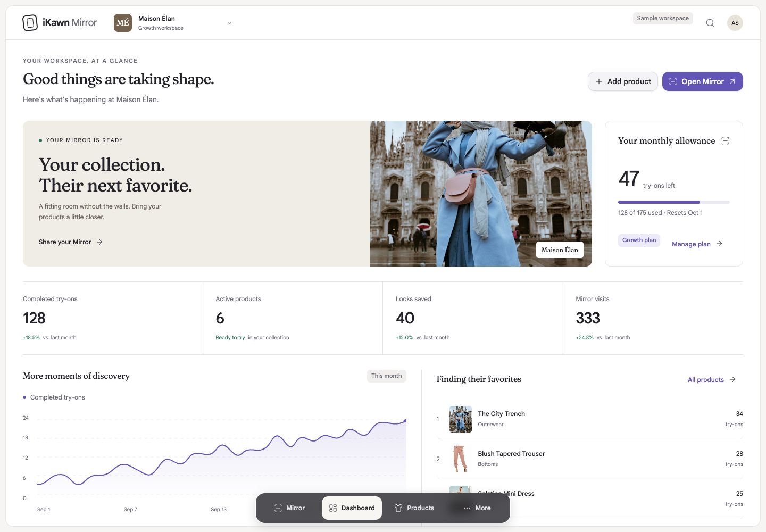Click the More moments of discovery heading
The image size is (766, 532).
76,376
